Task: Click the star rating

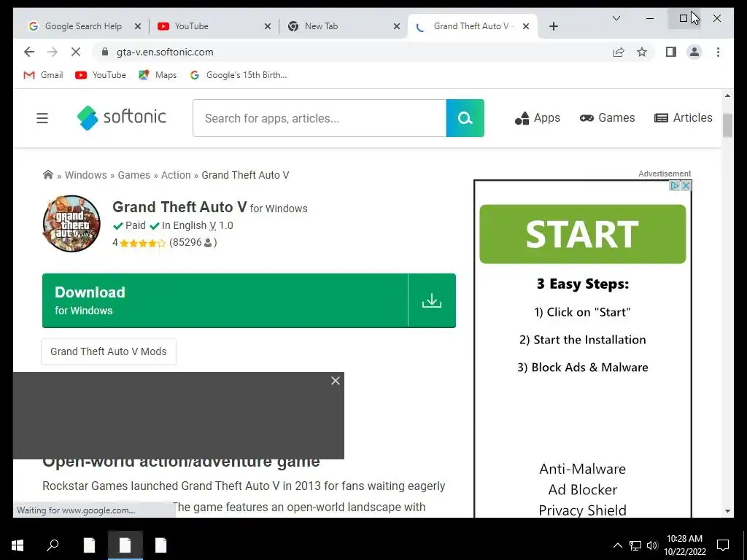Action: click(142, 243)
